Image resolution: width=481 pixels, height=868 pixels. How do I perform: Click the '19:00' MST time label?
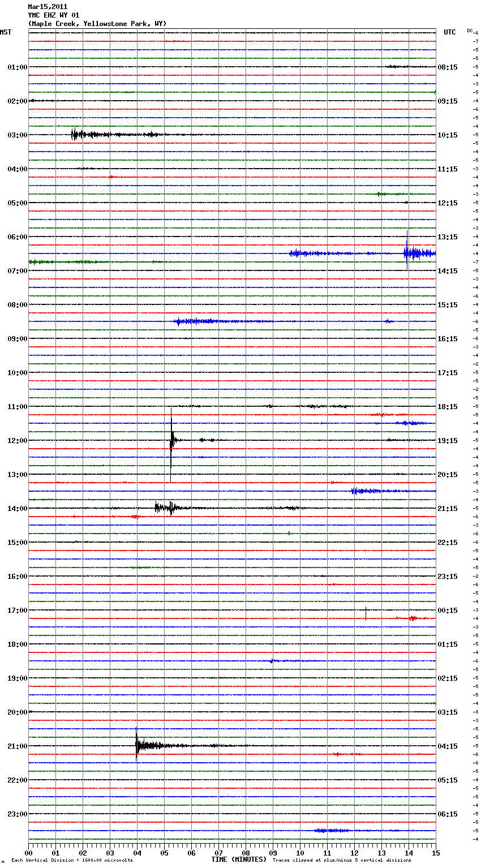[18, 678]
